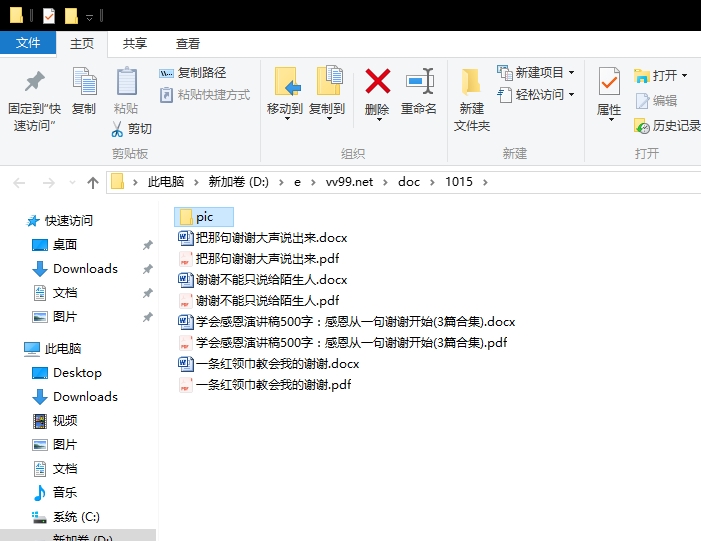Switch to the 共享 Share tab
This screenshot has height=541, width=701.
(135, 44)
